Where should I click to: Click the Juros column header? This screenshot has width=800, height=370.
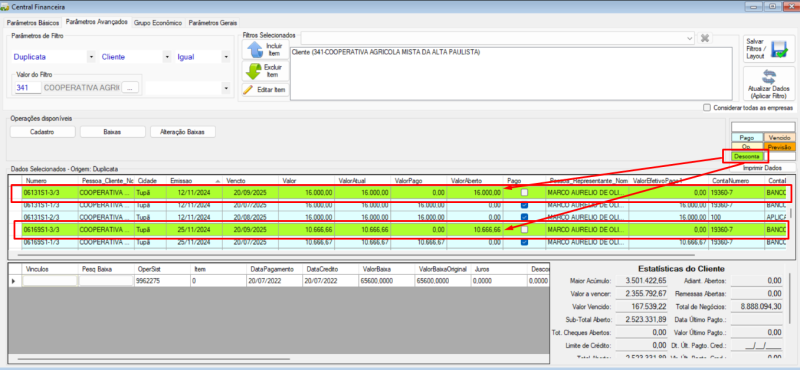coord(498,268)
